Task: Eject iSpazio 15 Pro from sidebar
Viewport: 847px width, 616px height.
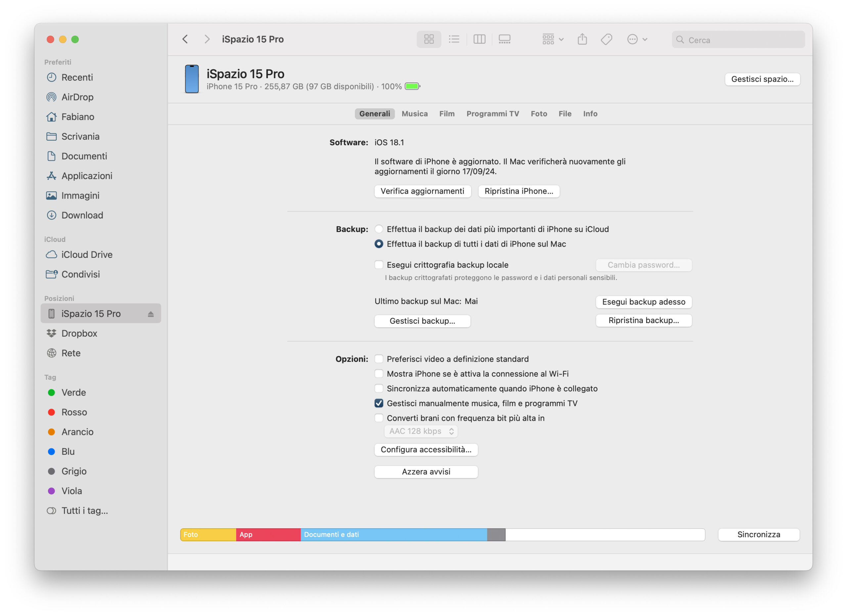Action: point(151,314)
